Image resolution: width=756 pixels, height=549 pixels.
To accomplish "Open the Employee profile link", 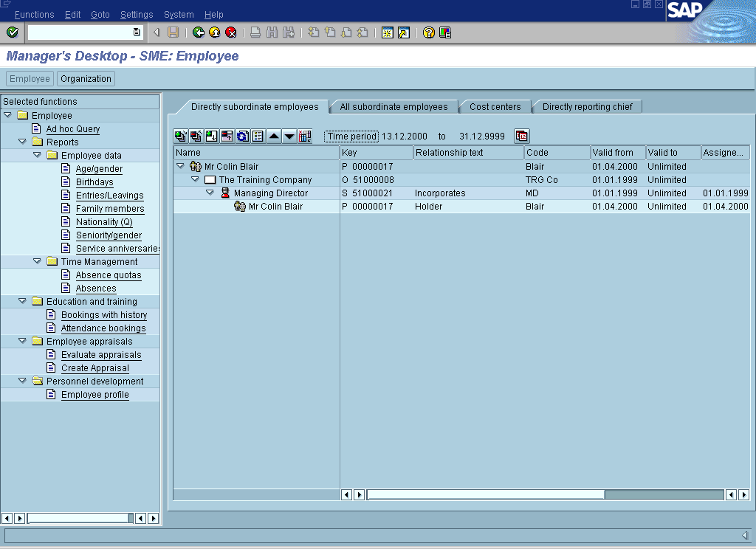I will click(95, 394).
